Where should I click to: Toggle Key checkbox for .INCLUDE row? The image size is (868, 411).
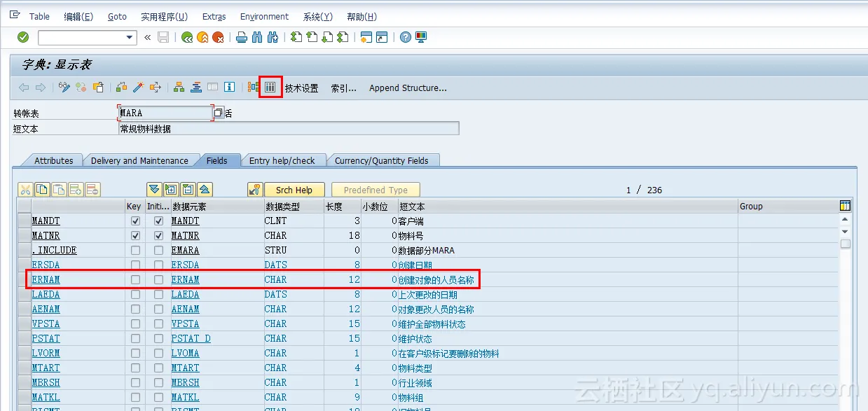pos(135,250)
